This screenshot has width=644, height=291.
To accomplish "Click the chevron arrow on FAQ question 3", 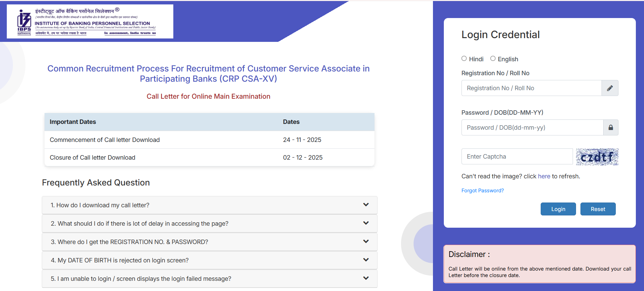I will tap(366, 242).
